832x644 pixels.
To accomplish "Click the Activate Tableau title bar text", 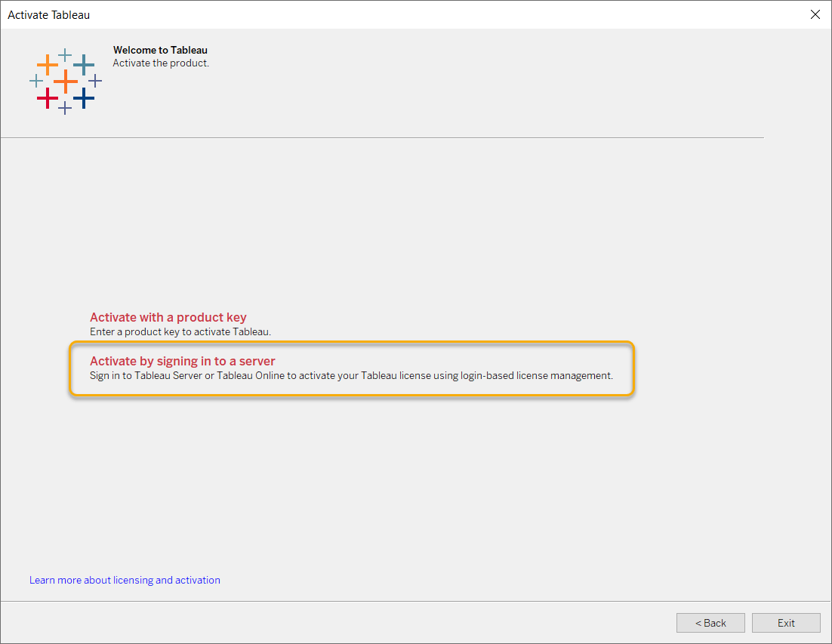I will 48,14.
